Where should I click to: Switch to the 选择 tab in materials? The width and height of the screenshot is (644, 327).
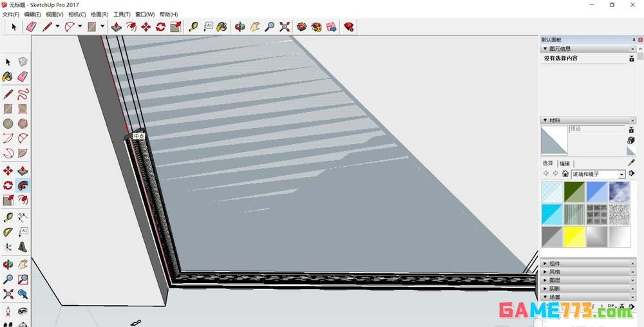pos(548,163)
